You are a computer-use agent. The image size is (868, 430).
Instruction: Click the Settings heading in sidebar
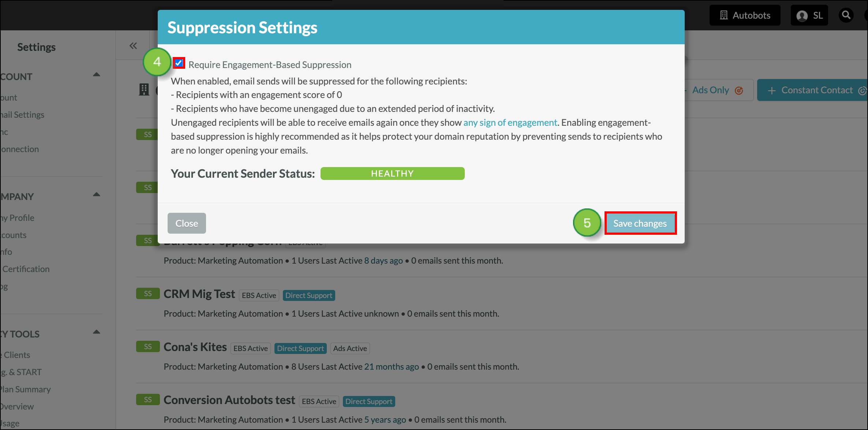[36, 47]
